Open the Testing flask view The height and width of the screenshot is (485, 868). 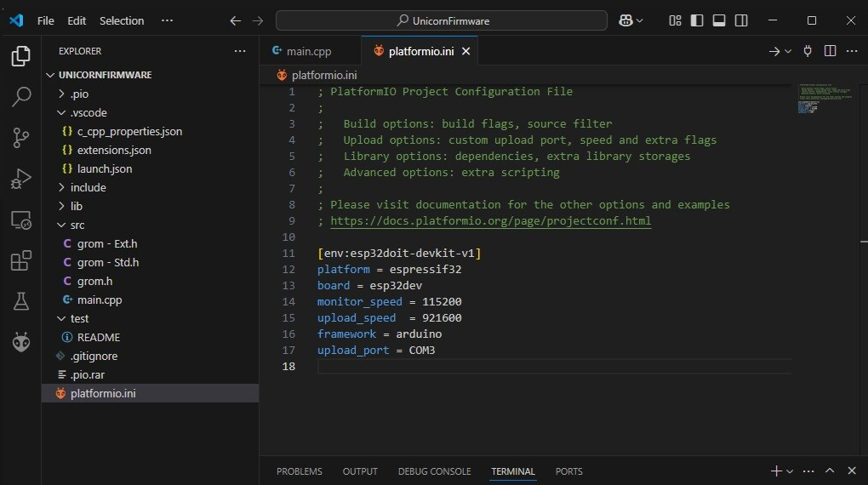(21, 302)
